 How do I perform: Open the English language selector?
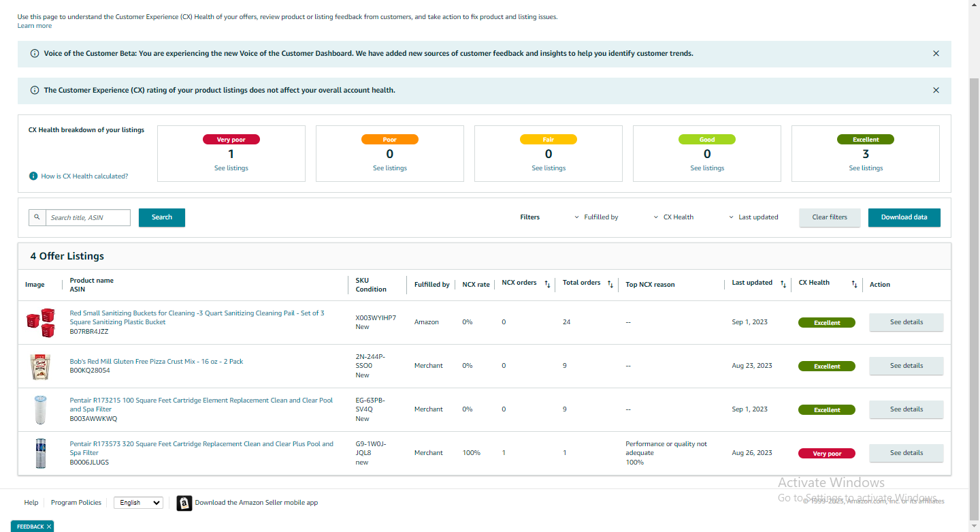coord(138,503)
